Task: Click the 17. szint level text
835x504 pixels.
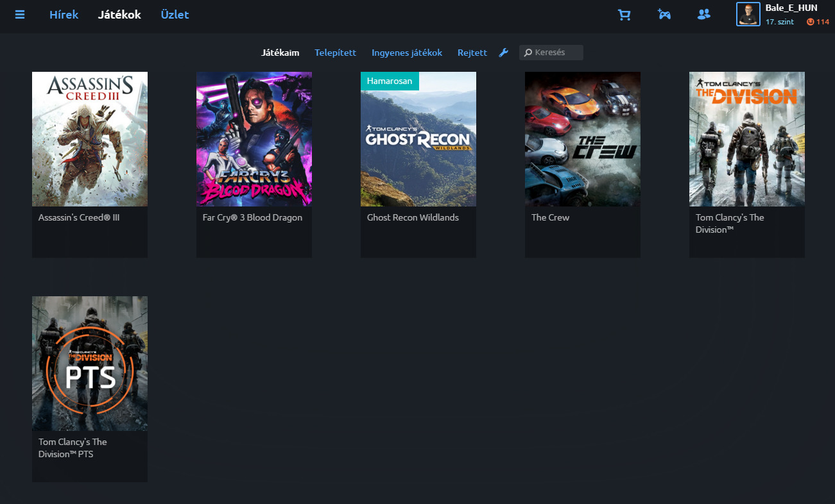Action: 780,22
